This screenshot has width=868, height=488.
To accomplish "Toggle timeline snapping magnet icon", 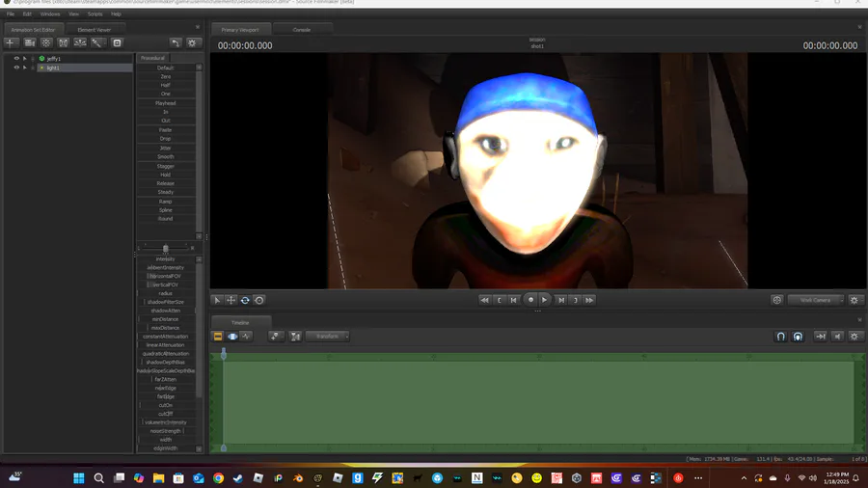I will (x=780, y=337).
